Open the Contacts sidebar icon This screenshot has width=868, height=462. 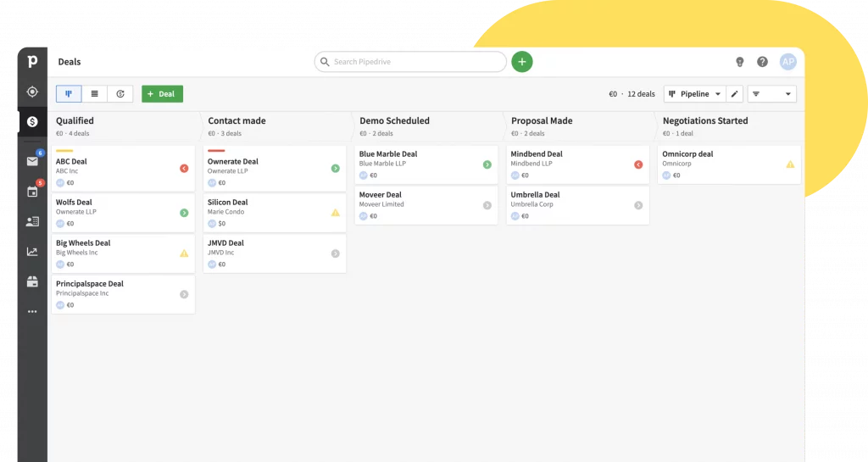[x=32, y=221]
